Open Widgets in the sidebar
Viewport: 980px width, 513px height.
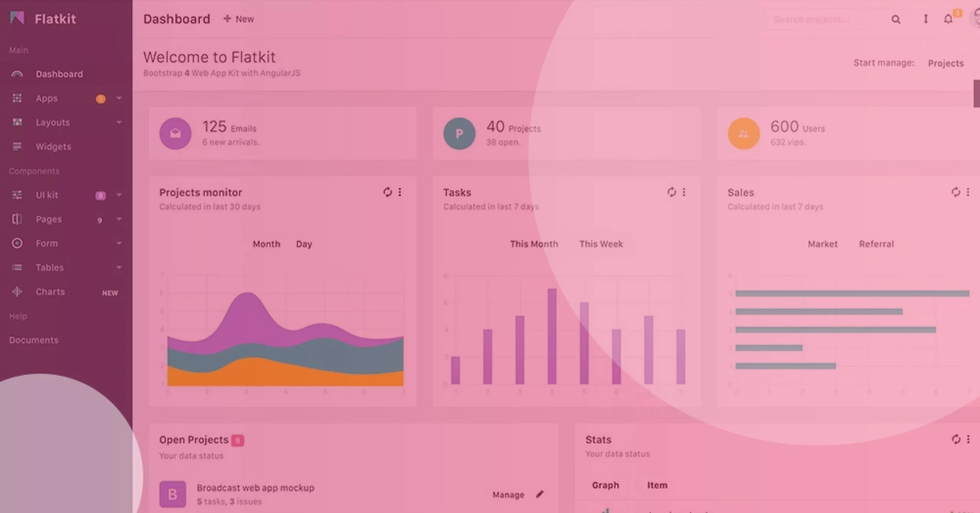pos(54,146)
